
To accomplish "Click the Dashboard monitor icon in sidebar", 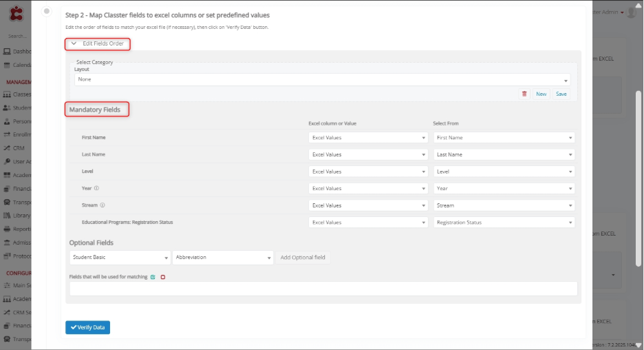I will tap(7, 51).
